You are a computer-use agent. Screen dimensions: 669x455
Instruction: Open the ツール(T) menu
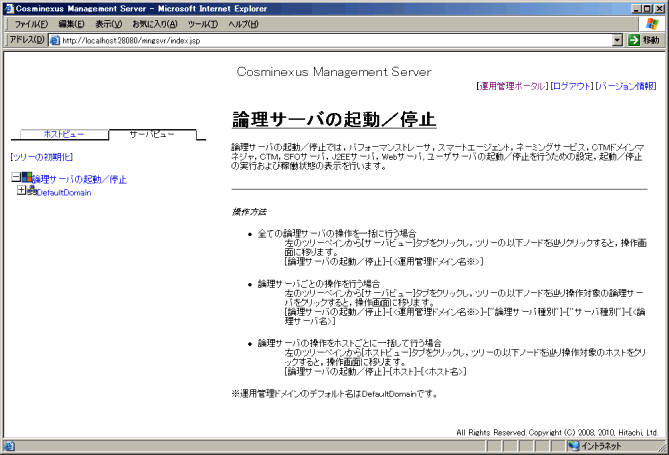pos(203,23)
